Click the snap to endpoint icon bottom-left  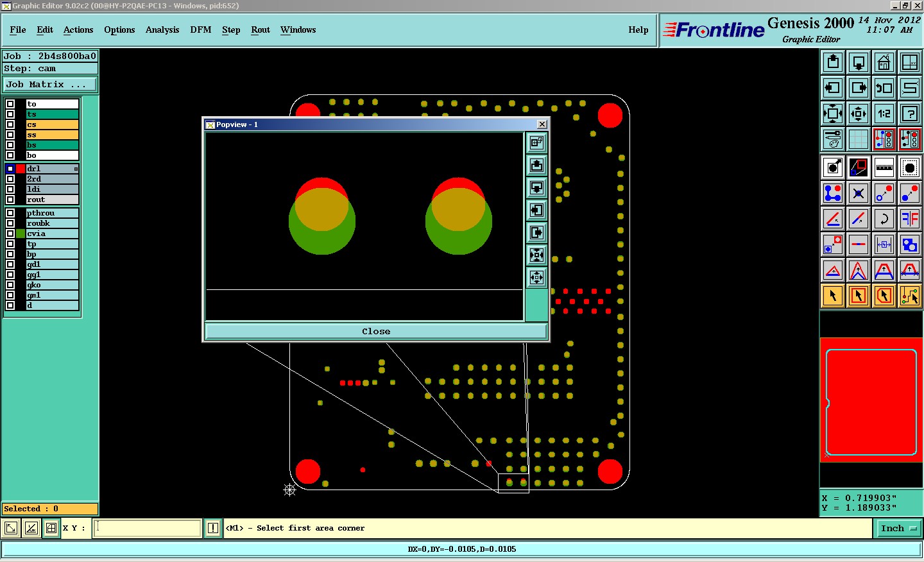(x=11, y=528)
